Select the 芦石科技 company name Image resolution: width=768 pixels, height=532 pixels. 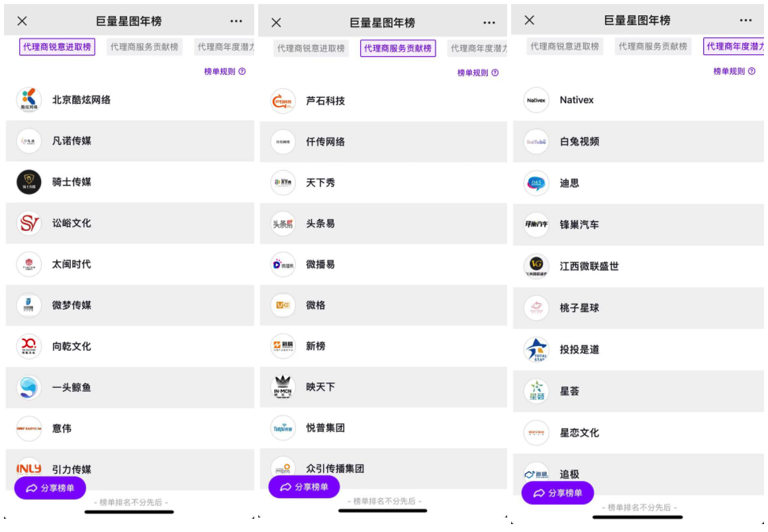(x=325, y=101)
